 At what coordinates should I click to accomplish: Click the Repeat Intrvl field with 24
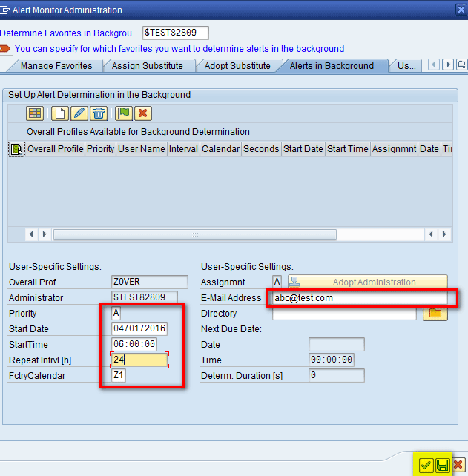139,360
